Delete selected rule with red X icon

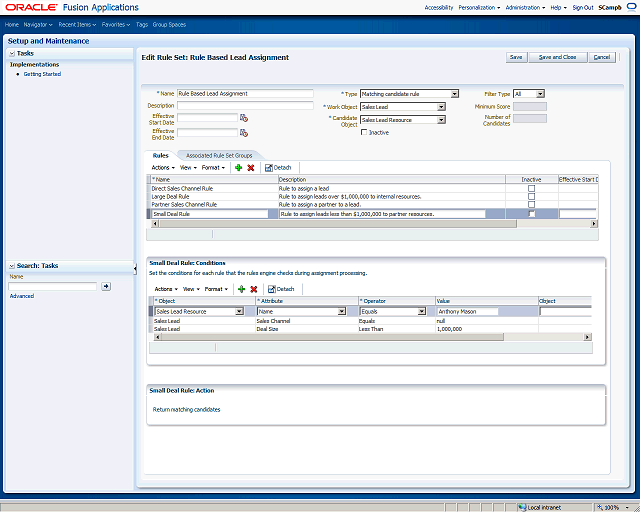click(x=251, y=167)
